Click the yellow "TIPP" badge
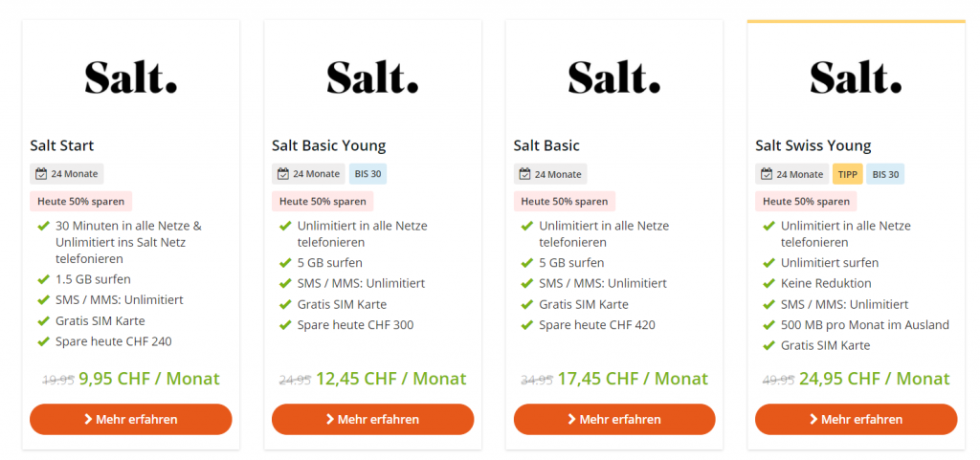The width and height of the screenshot is (980, 460). (x=847, y=174)
